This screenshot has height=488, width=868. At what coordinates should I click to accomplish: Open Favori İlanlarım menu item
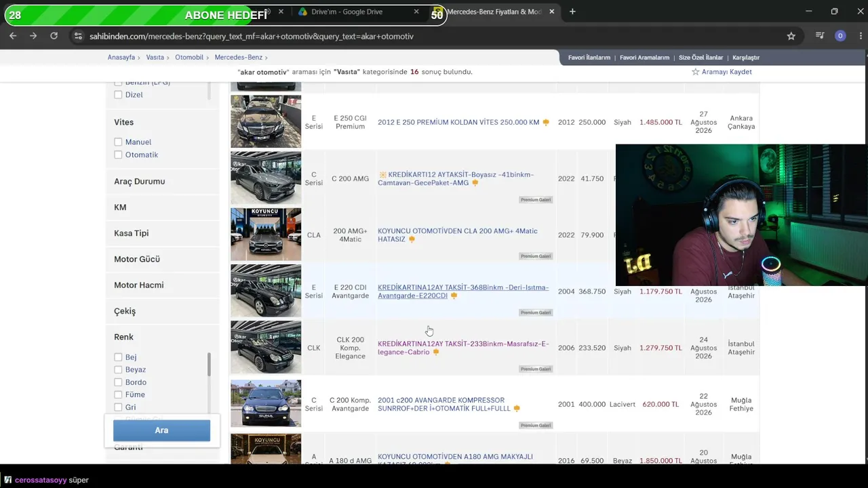click(x=589, y=58)
